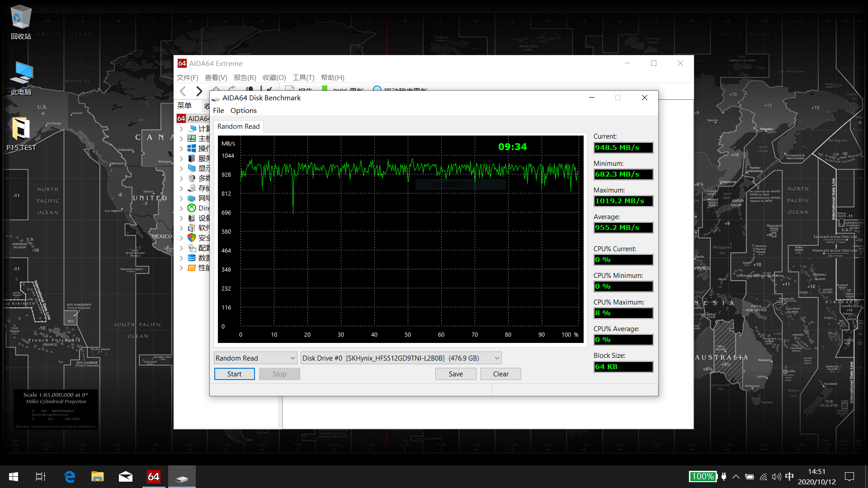Select the Security shield tree icon
This screenshot has height=488, width=868.
click(192, 238)
